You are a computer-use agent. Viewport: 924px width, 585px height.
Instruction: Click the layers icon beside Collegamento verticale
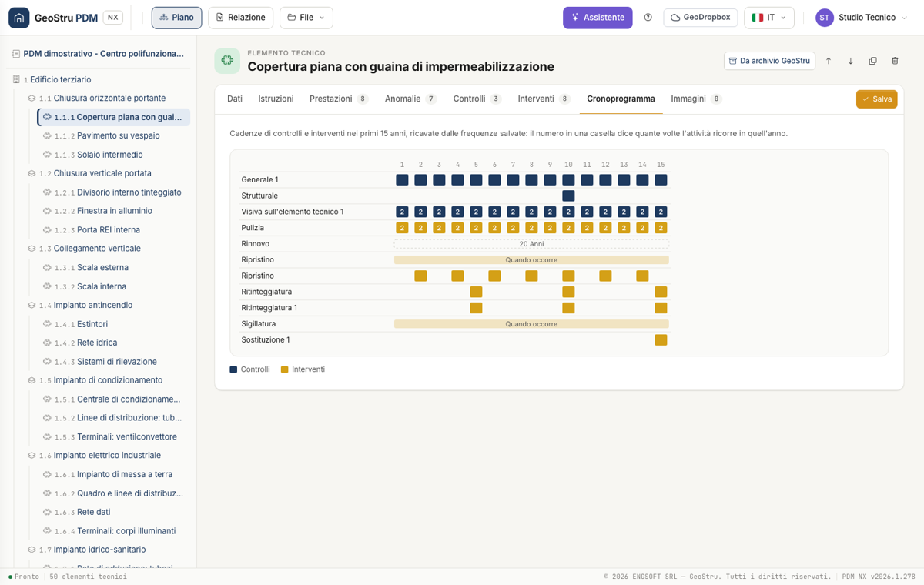(32, 249)
